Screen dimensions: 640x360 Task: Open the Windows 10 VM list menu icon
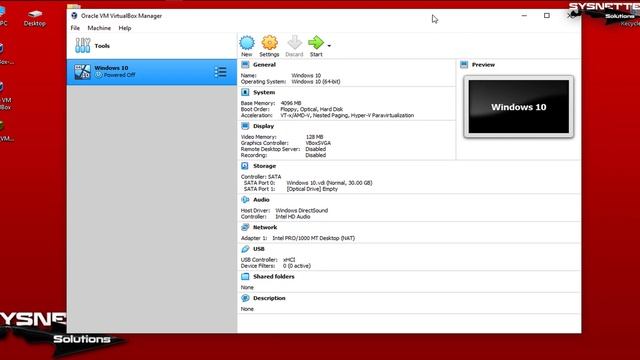220,72
